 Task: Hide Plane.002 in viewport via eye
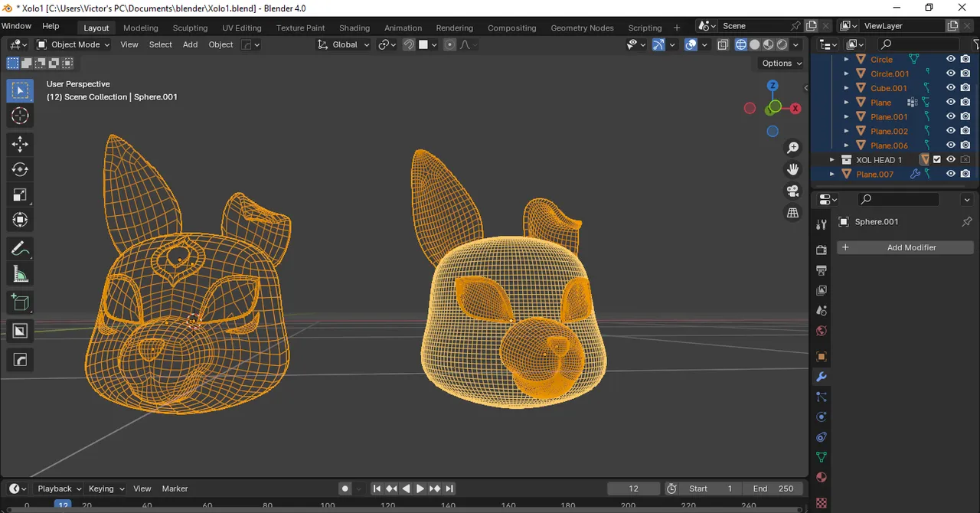951,131
